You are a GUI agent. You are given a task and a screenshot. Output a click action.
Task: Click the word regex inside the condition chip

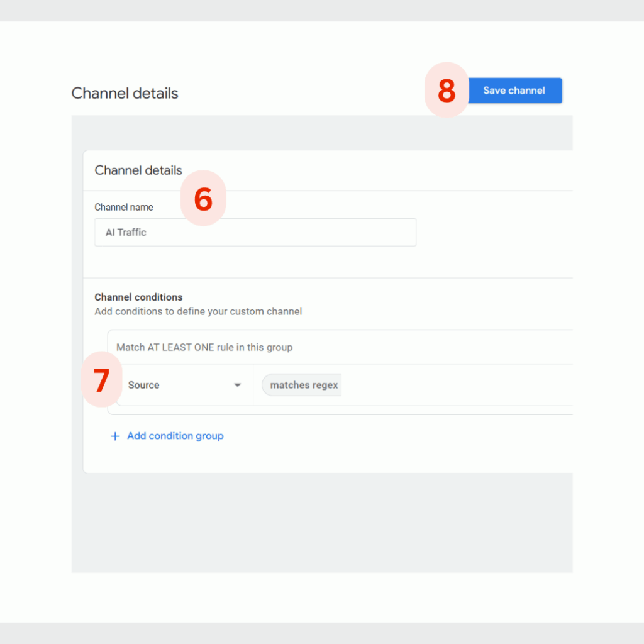[x=325, y=386]
